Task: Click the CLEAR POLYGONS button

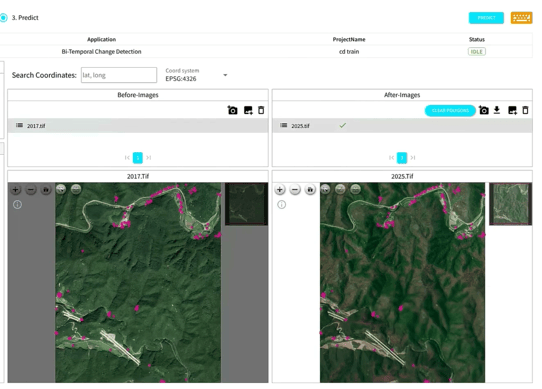Action: [x=450, y=111]
